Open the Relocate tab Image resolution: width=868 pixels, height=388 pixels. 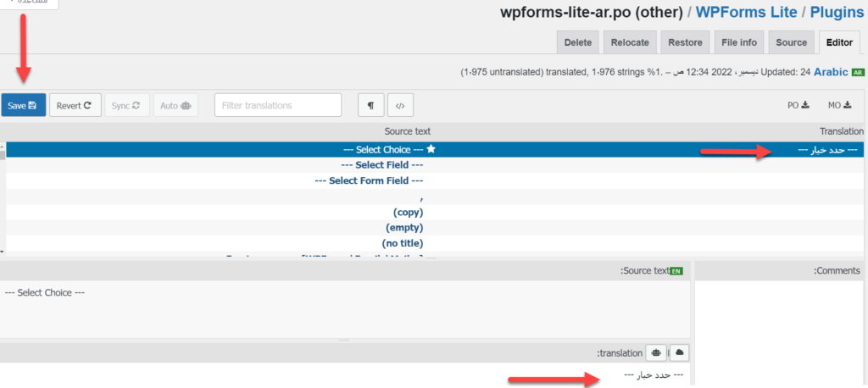click(630, 42)
